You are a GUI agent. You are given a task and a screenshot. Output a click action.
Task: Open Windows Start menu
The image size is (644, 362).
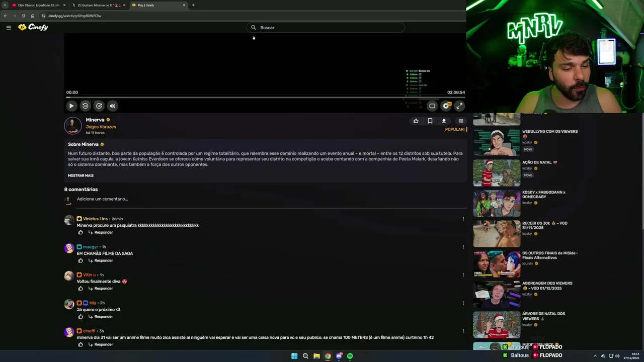[x=294, y=356]
